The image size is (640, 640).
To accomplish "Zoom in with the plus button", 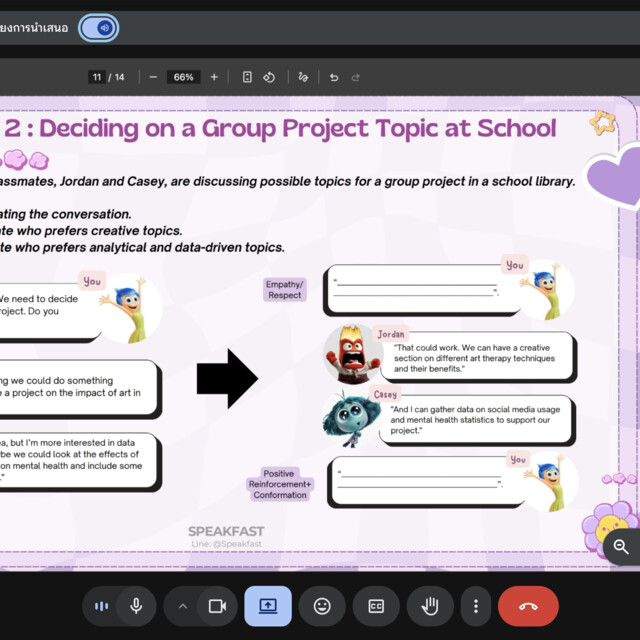I will (214, 77).
